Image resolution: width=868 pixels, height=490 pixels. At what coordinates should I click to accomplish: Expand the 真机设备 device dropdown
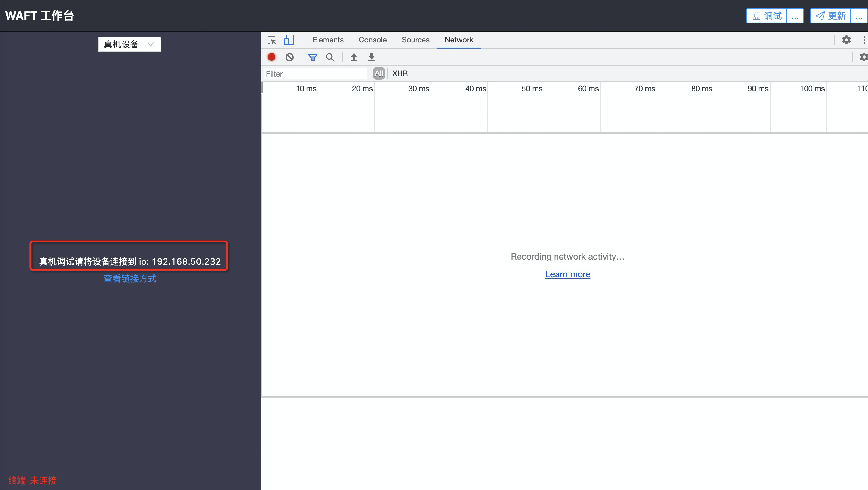[x=129, y=44]
